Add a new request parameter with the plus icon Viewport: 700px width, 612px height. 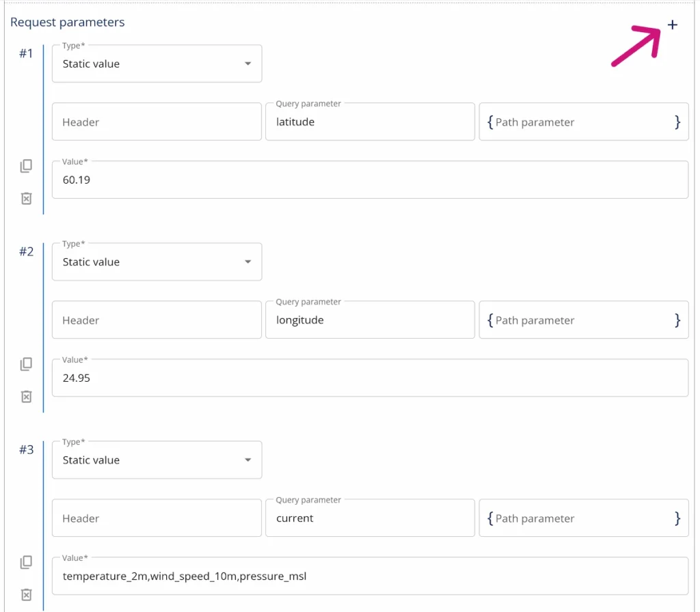[x=673, y=25]
